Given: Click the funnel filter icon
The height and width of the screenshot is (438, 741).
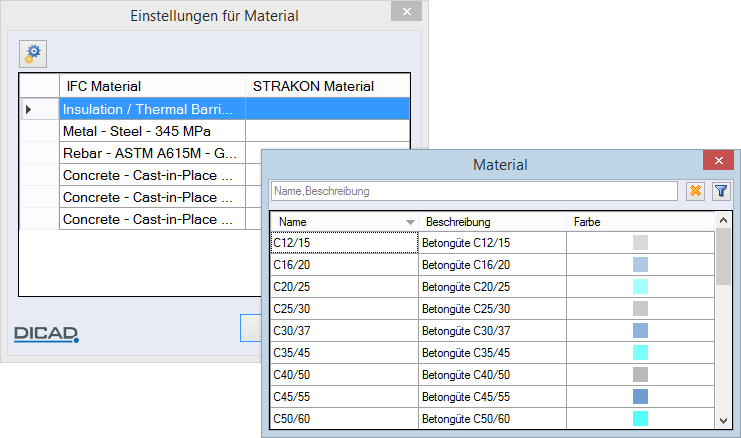Looking at the screenshot, I should tap(721, 191).
